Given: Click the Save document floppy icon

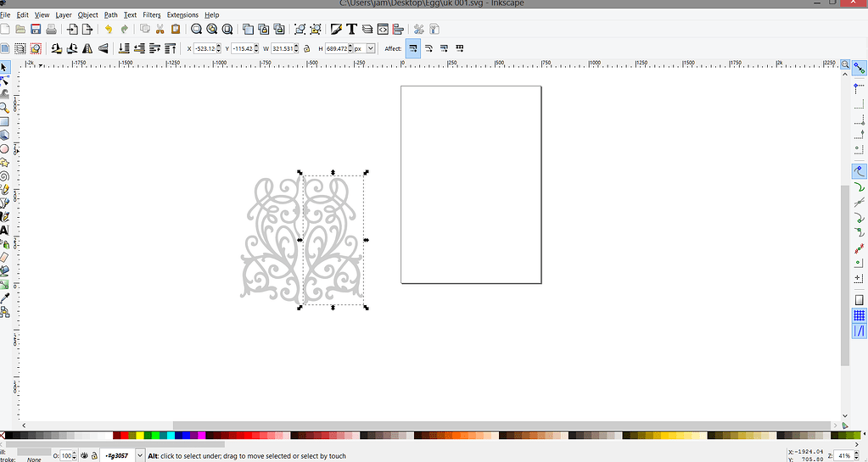Looking at the screenshot, I should pyautogui.click(x=36, y=30).
